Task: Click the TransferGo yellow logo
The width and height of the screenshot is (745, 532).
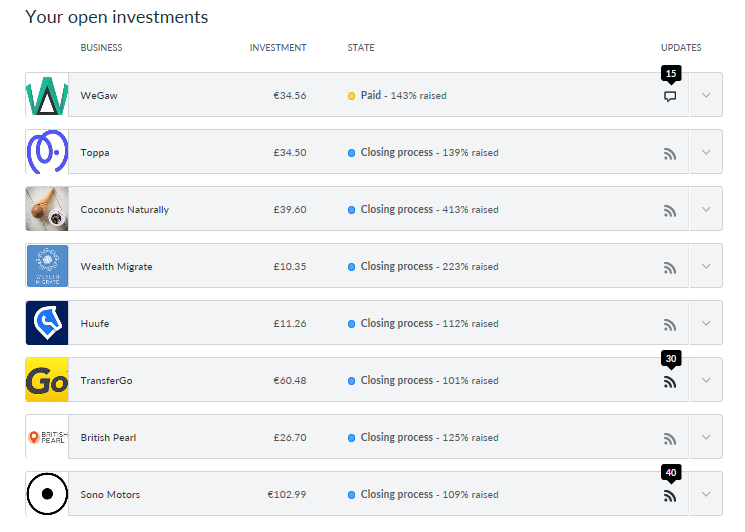Action: click(47, 380)
